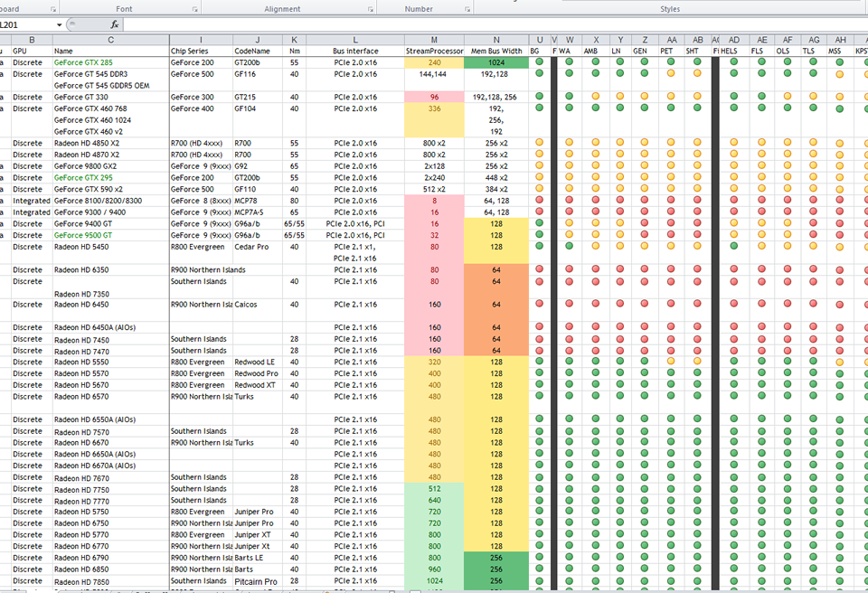
Task: Click the Name Box showing L201
Action: pyautogui.click(x=27, y=25)
